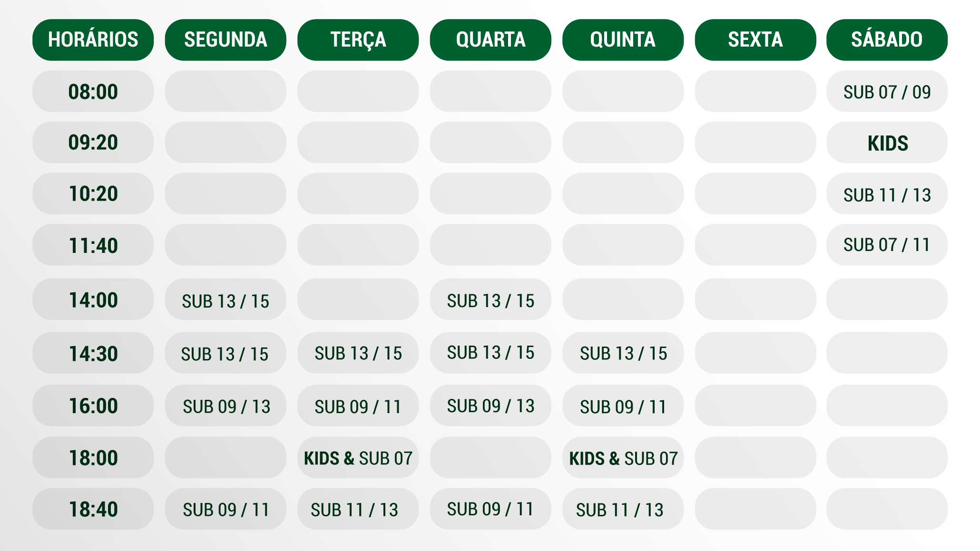
Task: Select the Saturday KIDS class at 09:20
Action: click(x=887, y=143)
